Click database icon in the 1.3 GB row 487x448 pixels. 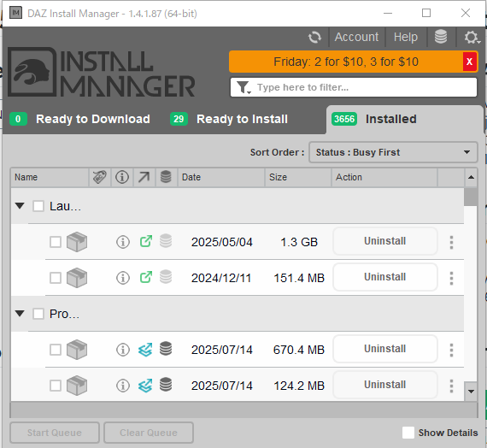tap(166, 241)
